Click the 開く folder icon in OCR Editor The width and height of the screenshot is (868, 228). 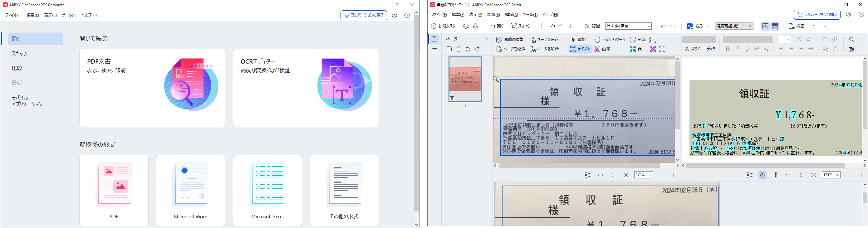492,26
